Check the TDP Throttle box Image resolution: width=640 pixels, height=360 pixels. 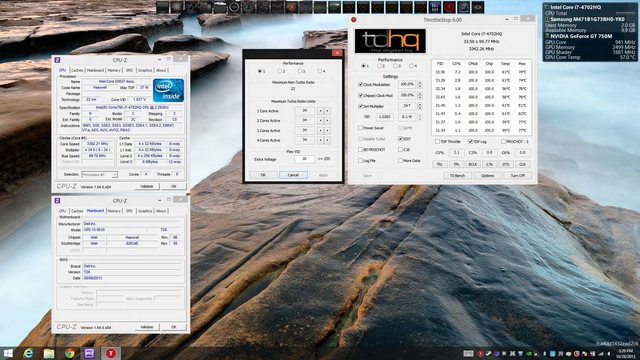point(438,142)
